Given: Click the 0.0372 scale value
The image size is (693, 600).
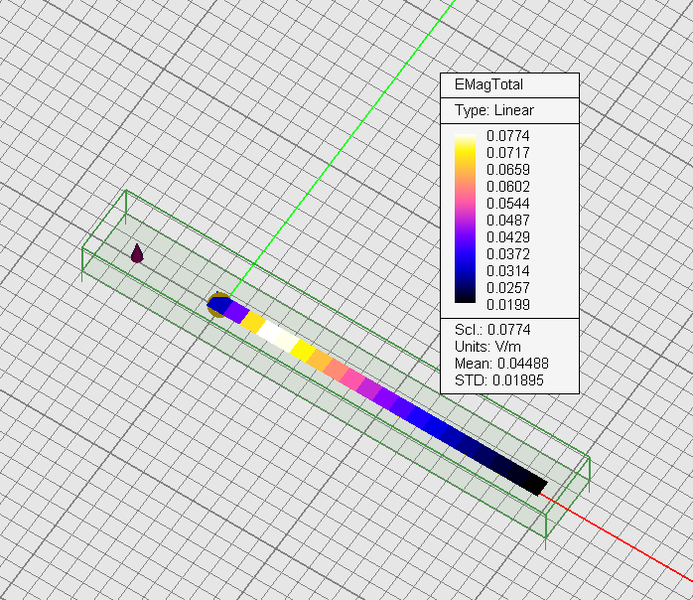Looking at the screenshot, I should 508,254.
